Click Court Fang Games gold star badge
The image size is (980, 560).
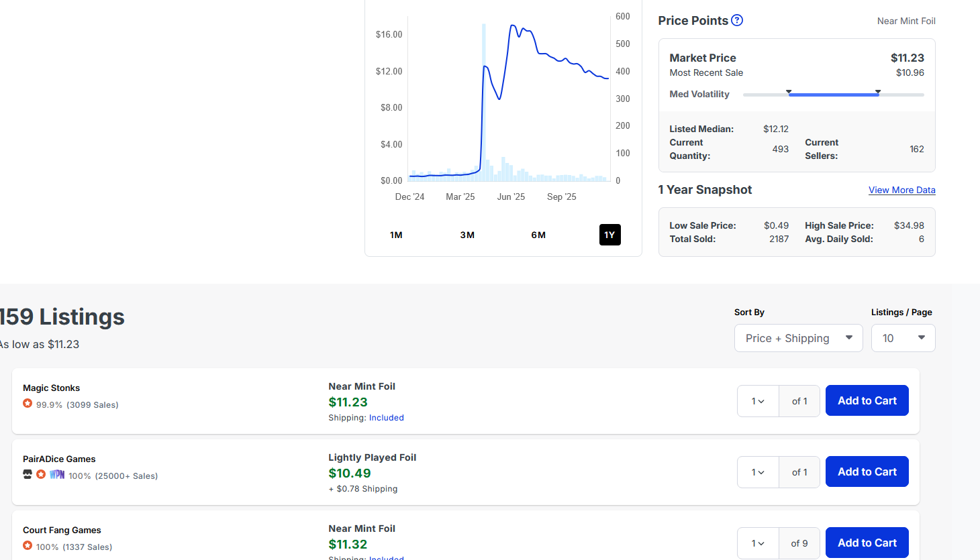[28, 546]
